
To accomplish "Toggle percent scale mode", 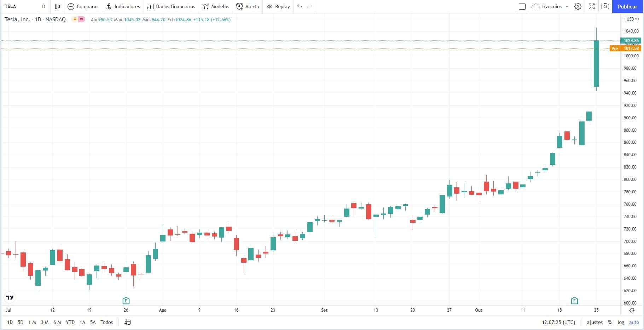I will pos(610,322).
